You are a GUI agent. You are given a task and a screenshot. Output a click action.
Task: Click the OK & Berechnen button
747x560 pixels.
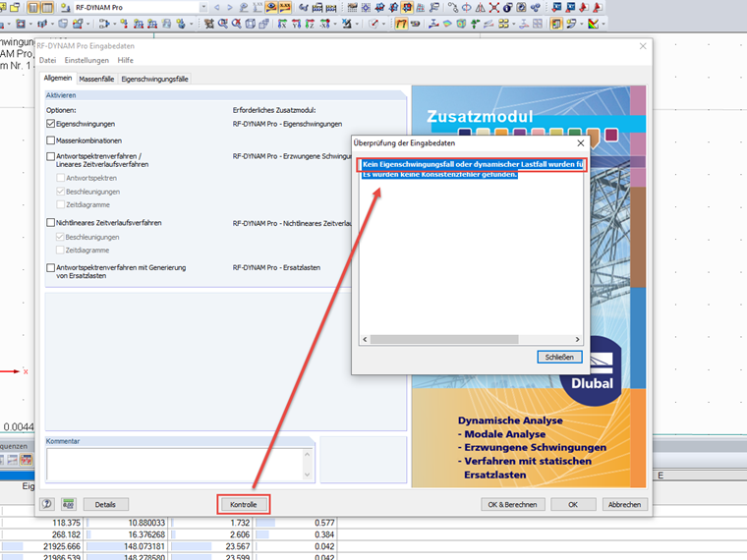pos(512,504)
